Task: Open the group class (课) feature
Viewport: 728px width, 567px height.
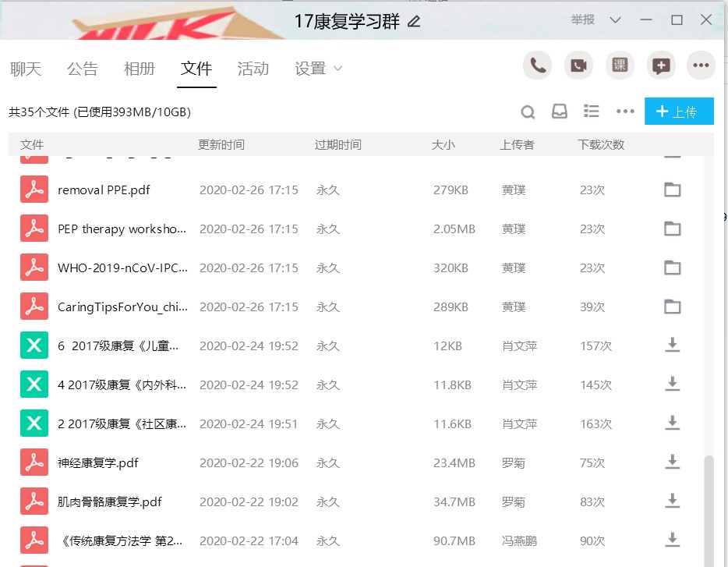Action: pos(620,66)
